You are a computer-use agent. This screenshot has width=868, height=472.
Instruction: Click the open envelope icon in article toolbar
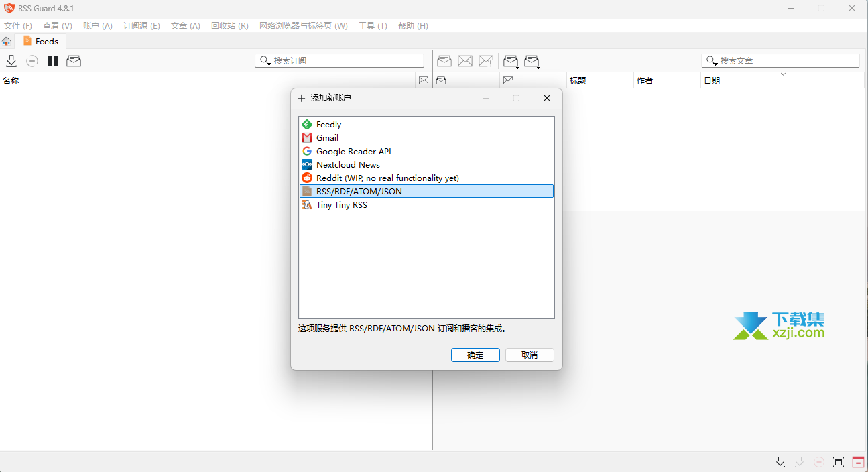pyautogui.click(x=444, y=61)
